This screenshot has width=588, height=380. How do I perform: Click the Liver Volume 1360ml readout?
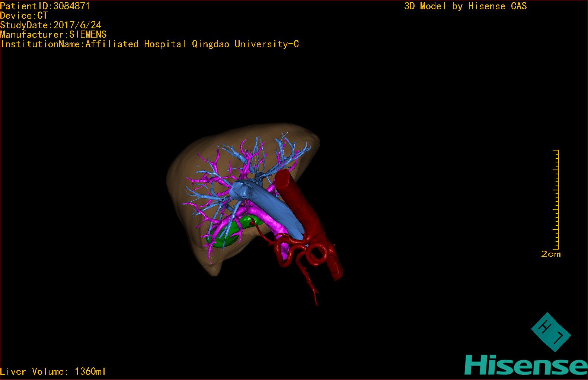point(53,371)
